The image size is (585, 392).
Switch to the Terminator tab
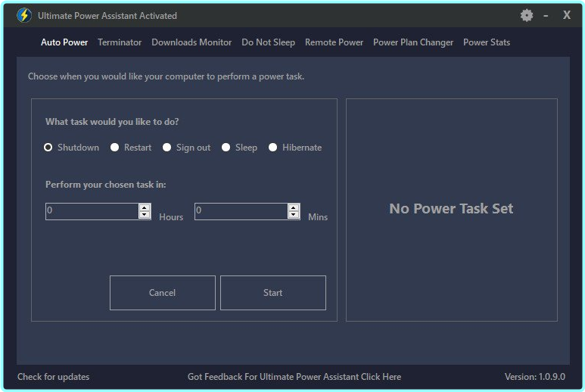pos(120,42)
